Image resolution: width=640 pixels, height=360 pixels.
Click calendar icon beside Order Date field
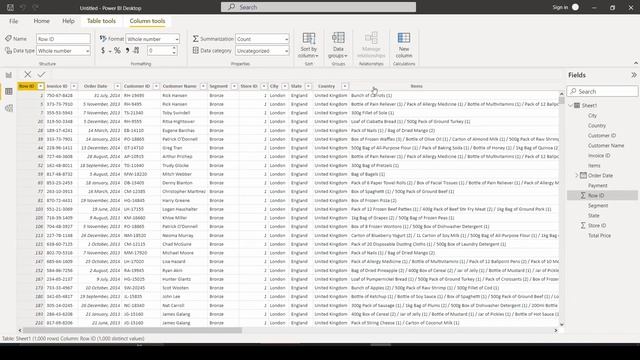583,175
